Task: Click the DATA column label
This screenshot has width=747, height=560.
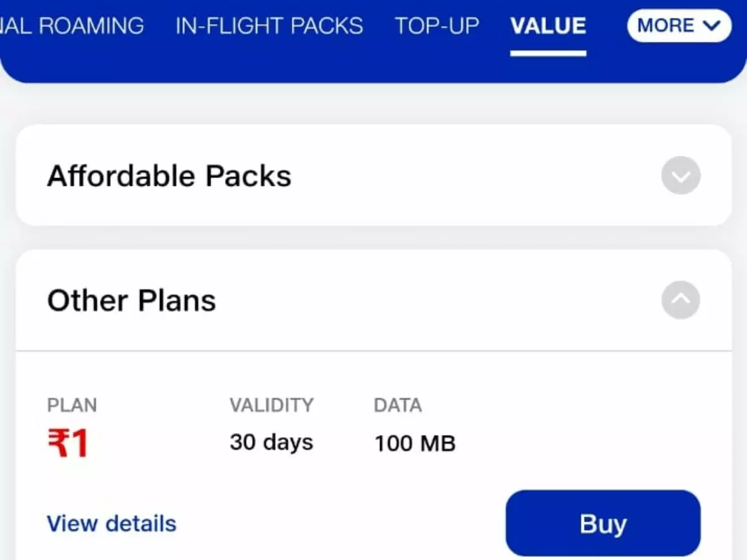Action: tap(398, 405)
